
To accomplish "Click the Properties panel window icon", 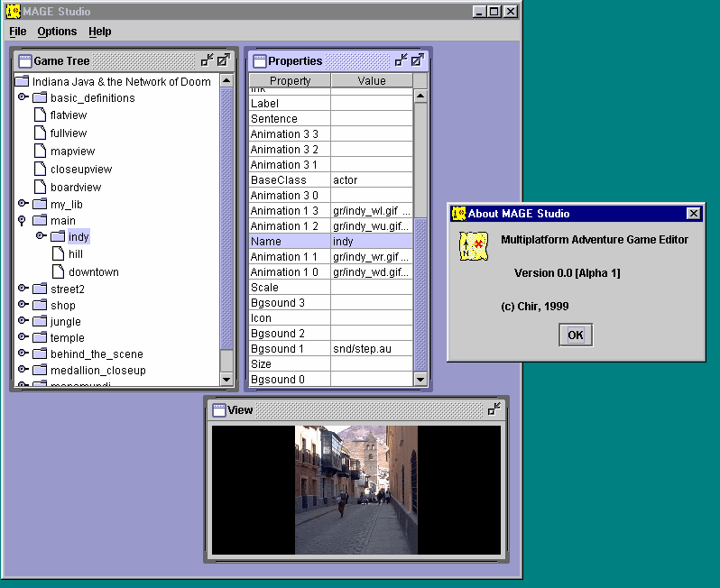I will coord(260,60).
